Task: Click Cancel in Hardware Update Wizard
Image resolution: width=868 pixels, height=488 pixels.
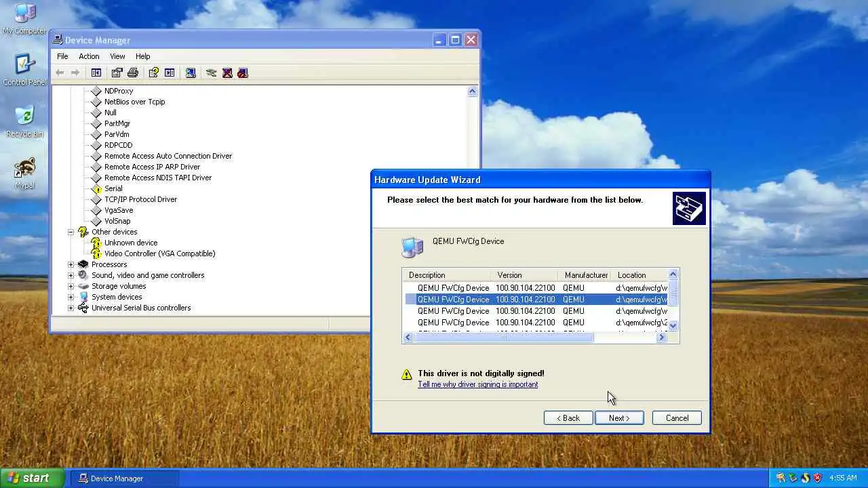Action: [677, 418]
